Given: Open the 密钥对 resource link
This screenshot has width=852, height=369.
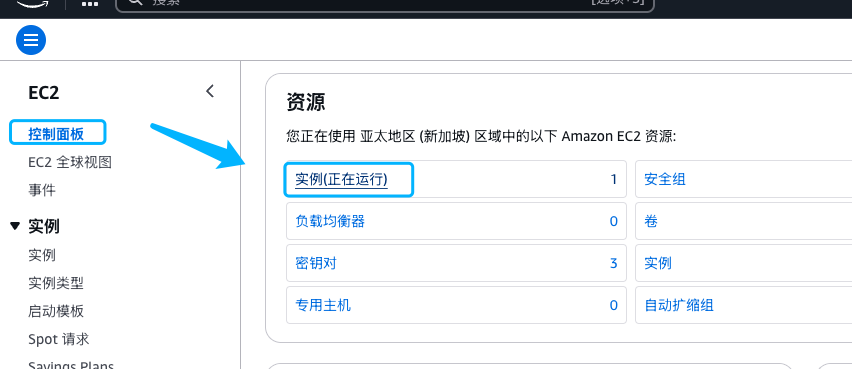Looking at the screenshot, I should 316,263.
